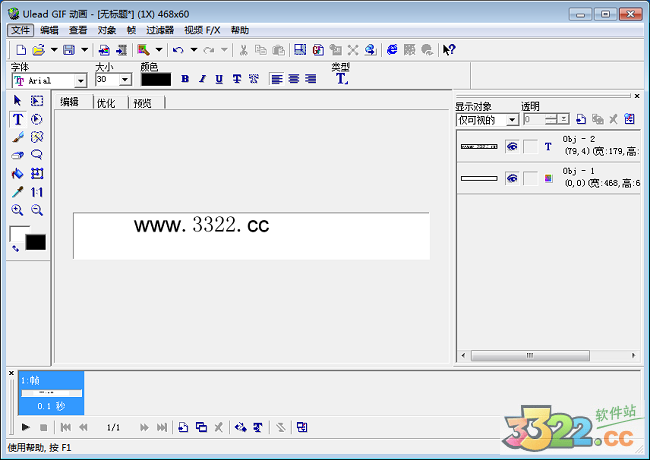Hide Obj - 1 with eye icon
Viewport: 650px width, 460px height.
[512, 179]
